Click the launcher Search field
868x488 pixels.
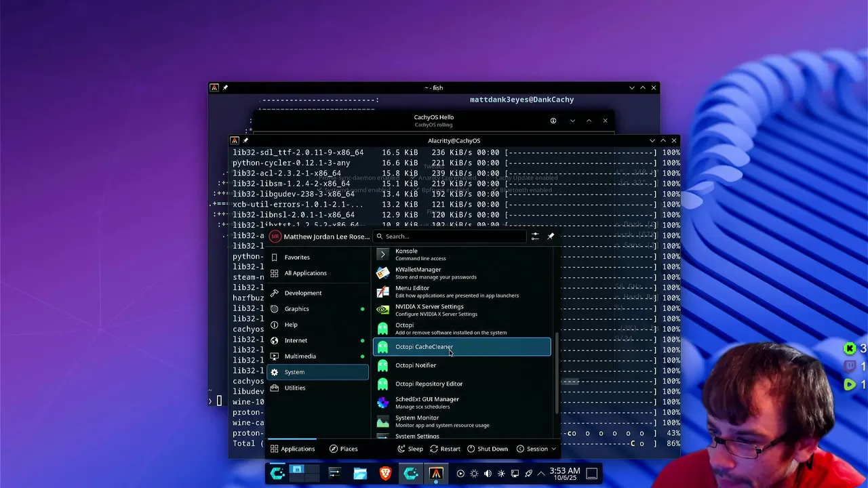[450, 237]
